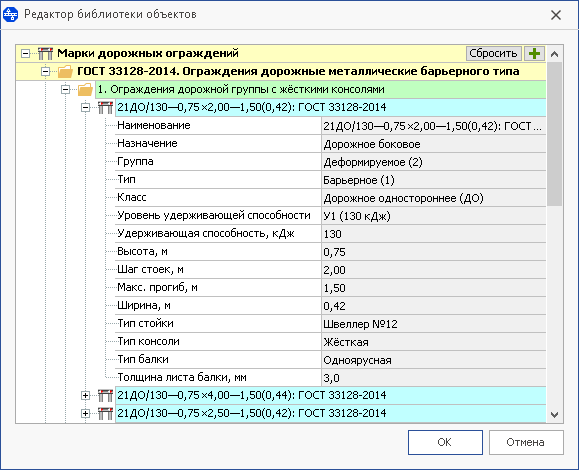This screenshot has height=470, width=579.
Task: Click the ГОСТ 33128-2014 folder icon
Action: [x=65, y=71]
